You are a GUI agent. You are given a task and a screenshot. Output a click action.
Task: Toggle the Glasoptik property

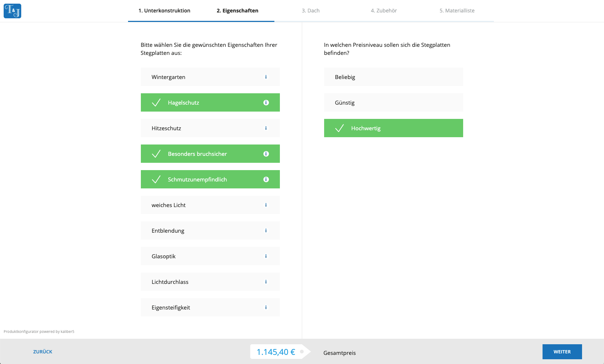(210, 256)
